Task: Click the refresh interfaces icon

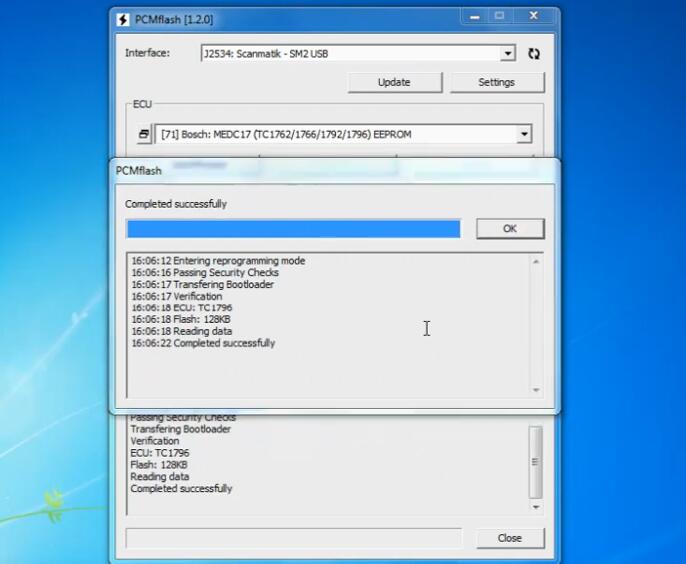Action: (533, 54)
